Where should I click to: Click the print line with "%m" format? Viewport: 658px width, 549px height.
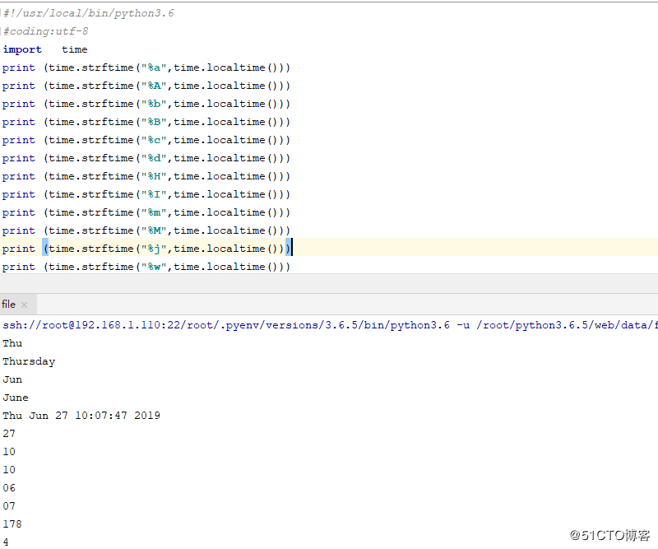click(146, 212)
